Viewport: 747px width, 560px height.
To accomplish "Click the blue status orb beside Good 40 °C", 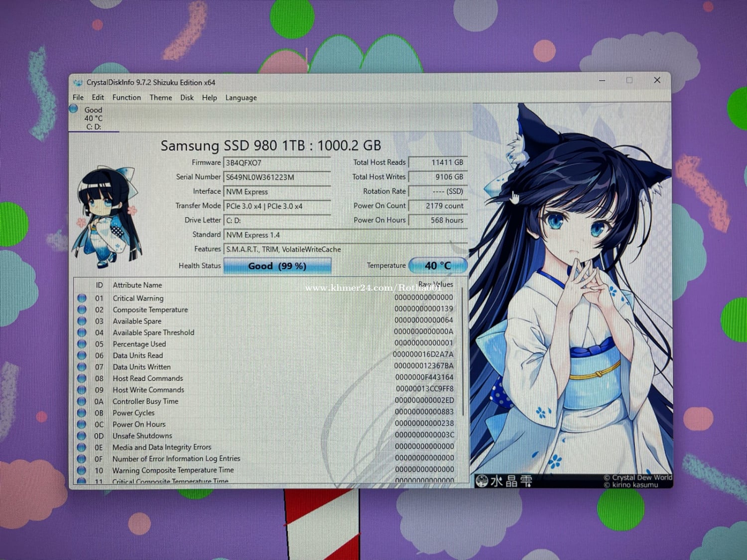I will [x=74, y=109].
